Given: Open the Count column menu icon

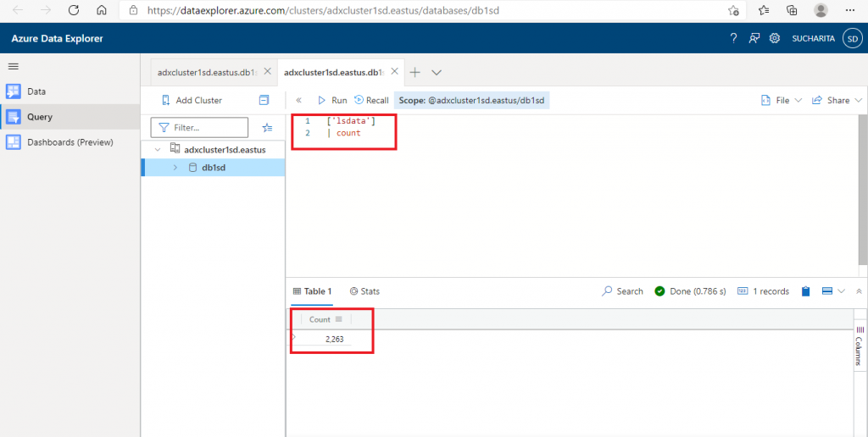Looking at the screenshot, I should (339, 319).
